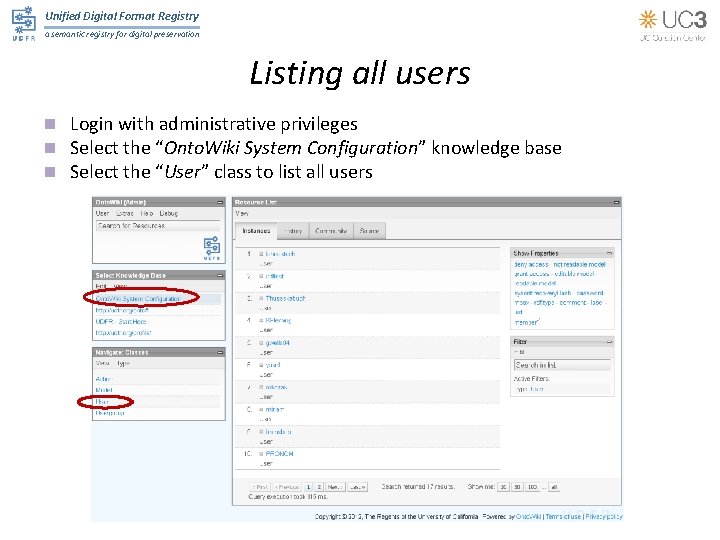Show the grant access property
The width and height of the screenshot is (720, 540).
[531, 274]
